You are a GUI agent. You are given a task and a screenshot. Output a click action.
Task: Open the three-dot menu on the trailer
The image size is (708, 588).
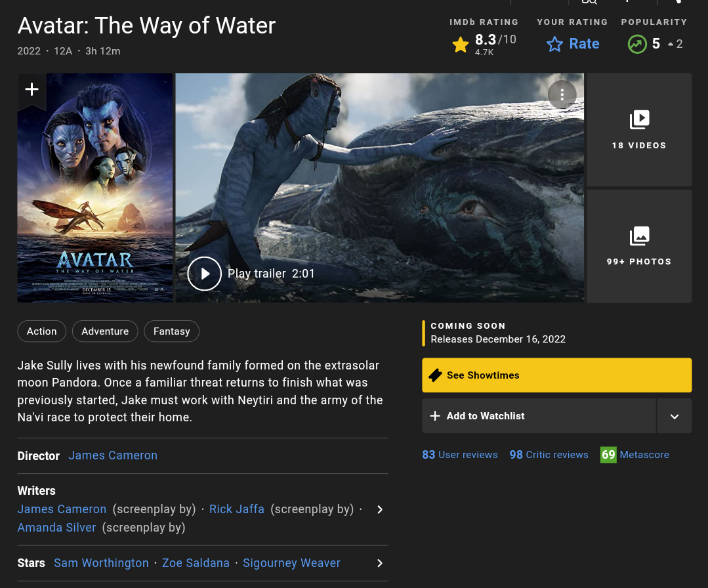tap(562, 94)
